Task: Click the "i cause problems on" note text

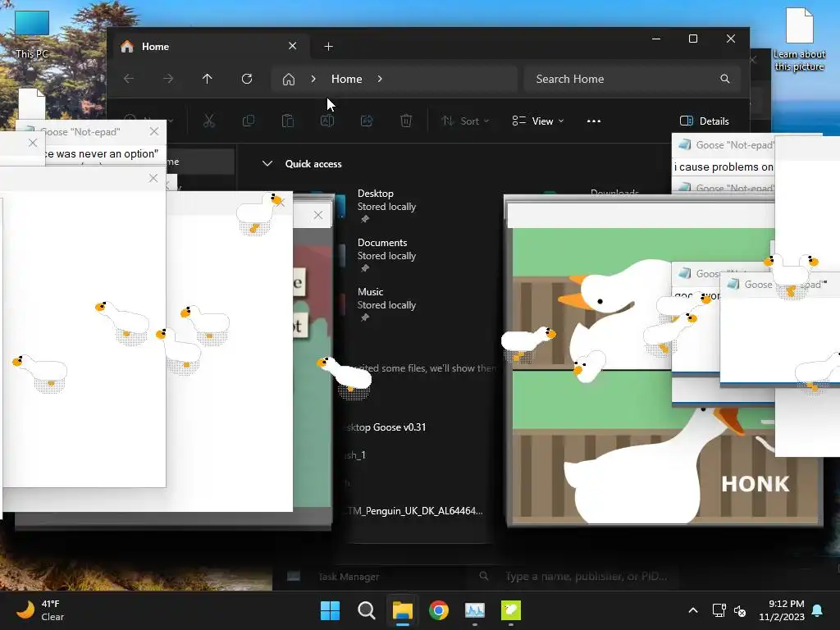Action: [x=724, y=167]
